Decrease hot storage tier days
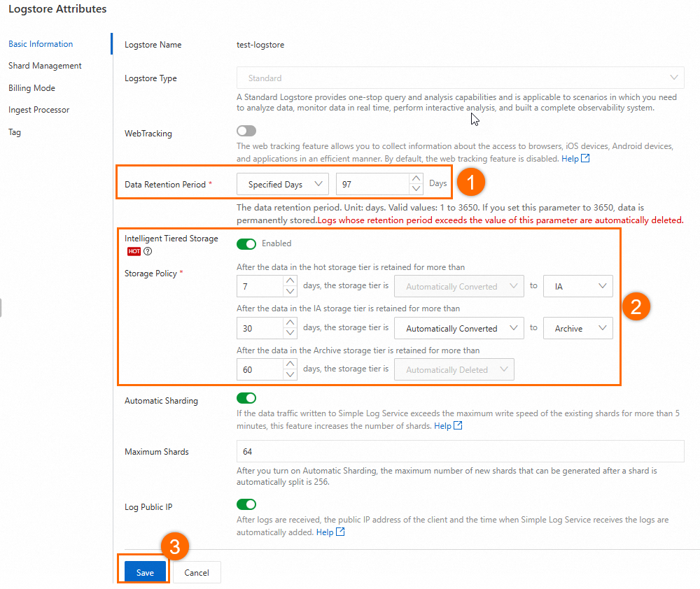This screenshot has width=700, height=589. pos(290,292)
